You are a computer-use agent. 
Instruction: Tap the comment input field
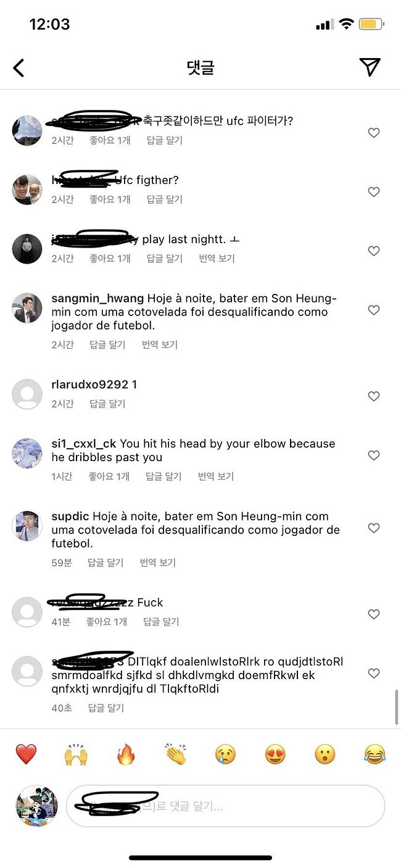coord(225,806)
